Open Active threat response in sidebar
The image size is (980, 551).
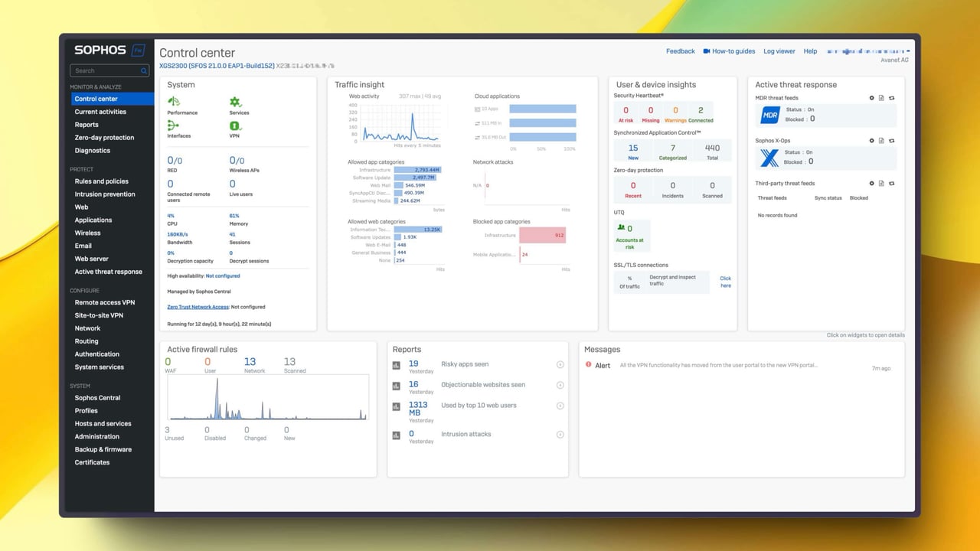[108, 272]
